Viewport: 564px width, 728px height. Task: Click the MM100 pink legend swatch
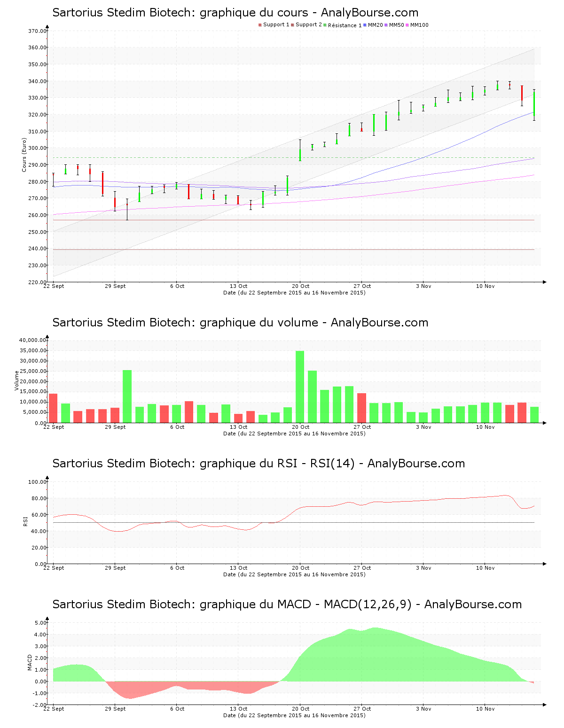[x=407, y=25]
